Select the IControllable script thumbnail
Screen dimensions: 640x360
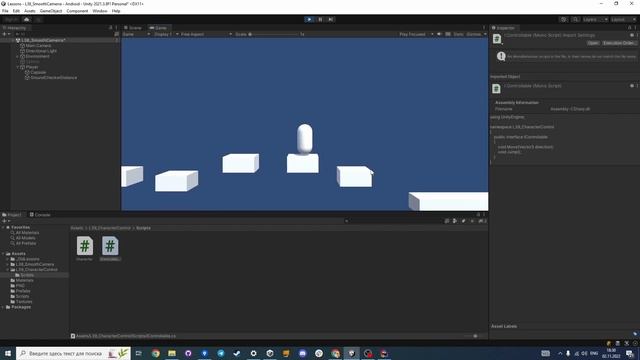pos(110,246)
